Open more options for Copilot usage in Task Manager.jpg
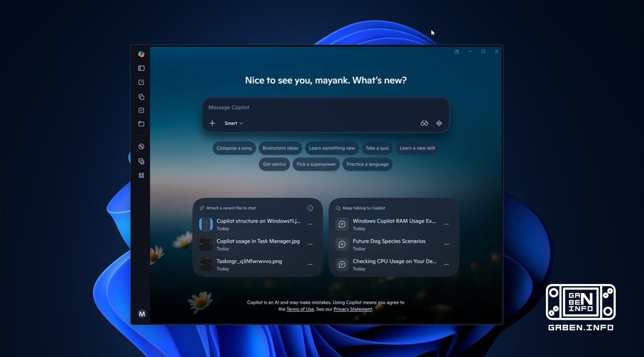 [310, 245]
